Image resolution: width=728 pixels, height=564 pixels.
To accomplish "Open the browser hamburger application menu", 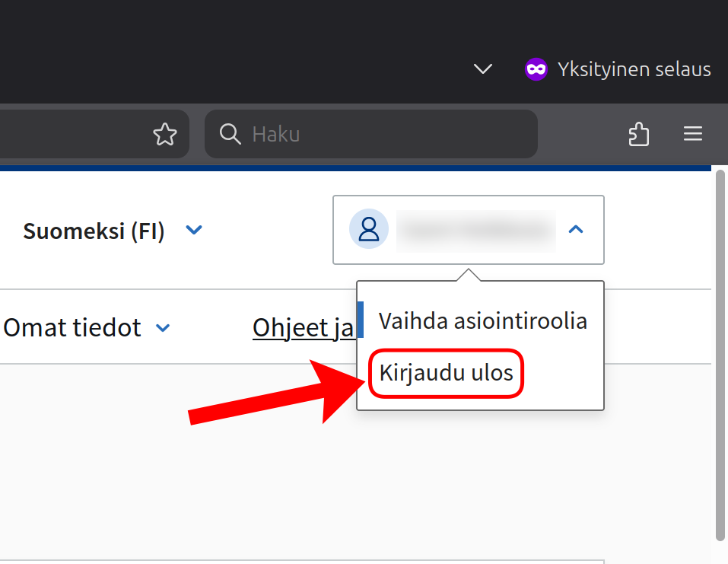I will 692,135.
